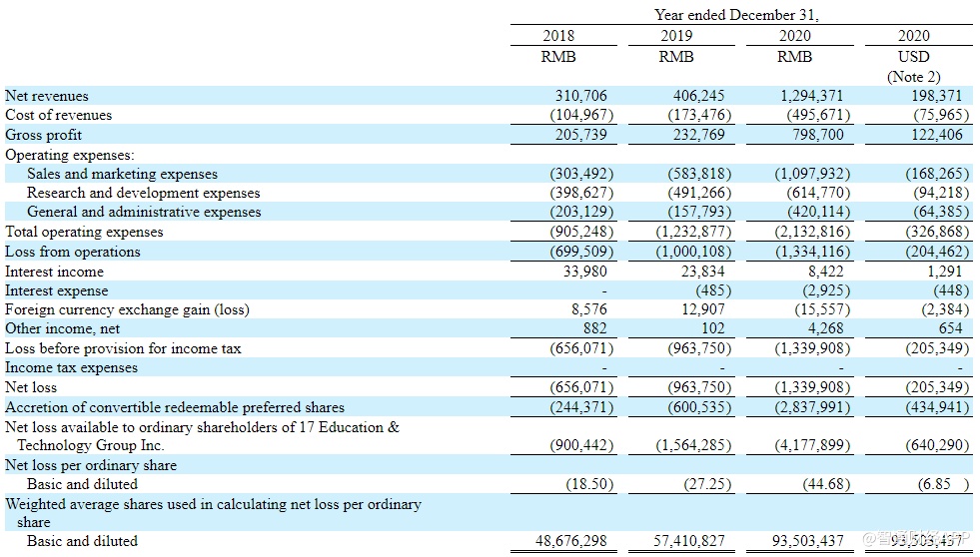Click Accretion of convertible redeemable preferred shares label
The width and height of the screenshot is (980, 557).
pos(175,407)
